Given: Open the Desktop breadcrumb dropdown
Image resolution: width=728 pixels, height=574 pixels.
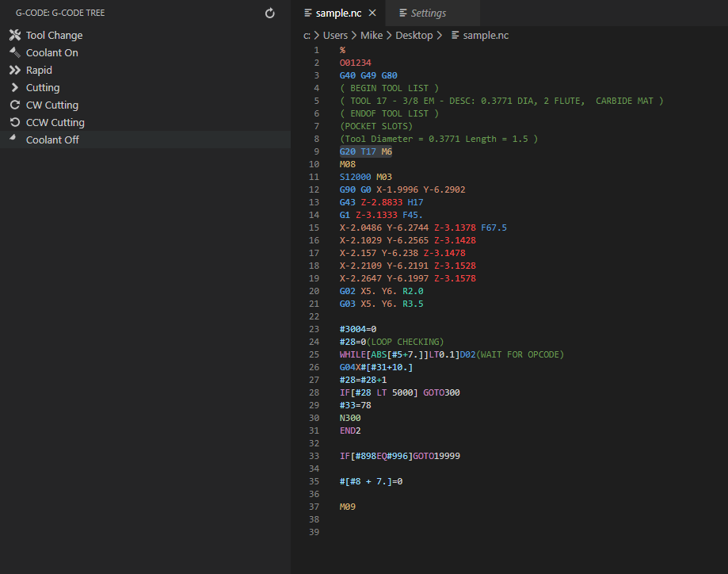Looking at the screenshot, I should point(414,35).
